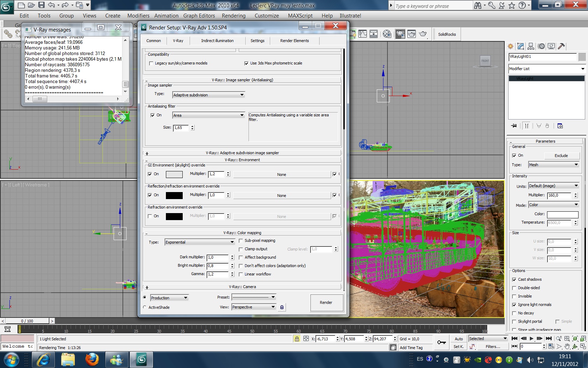
Task: Click the Render Production teapot icon
Action: [423, 34]
